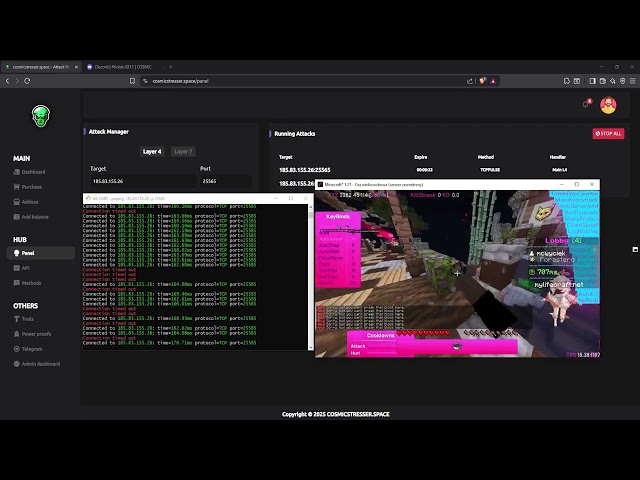Viewport: 640px width, 480px height.
Task: Open a new browser tab
Action: [x=171, y=67]
